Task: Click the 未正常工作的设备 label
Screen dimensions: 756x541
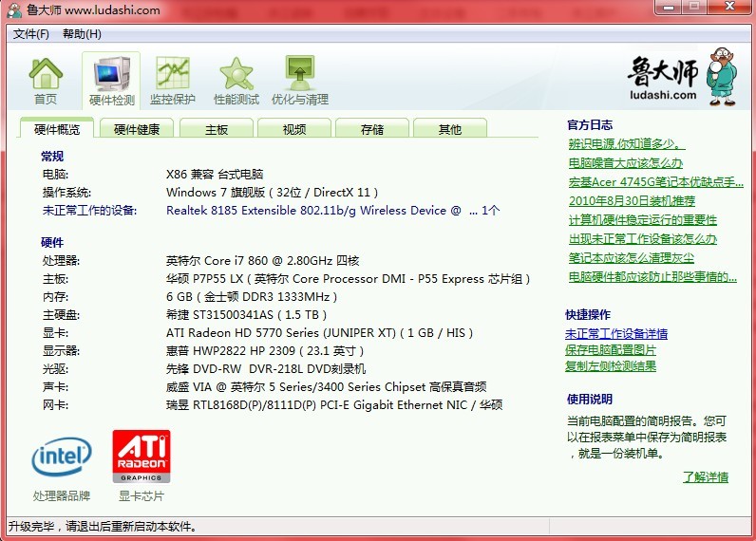Action: coord(89,211)
